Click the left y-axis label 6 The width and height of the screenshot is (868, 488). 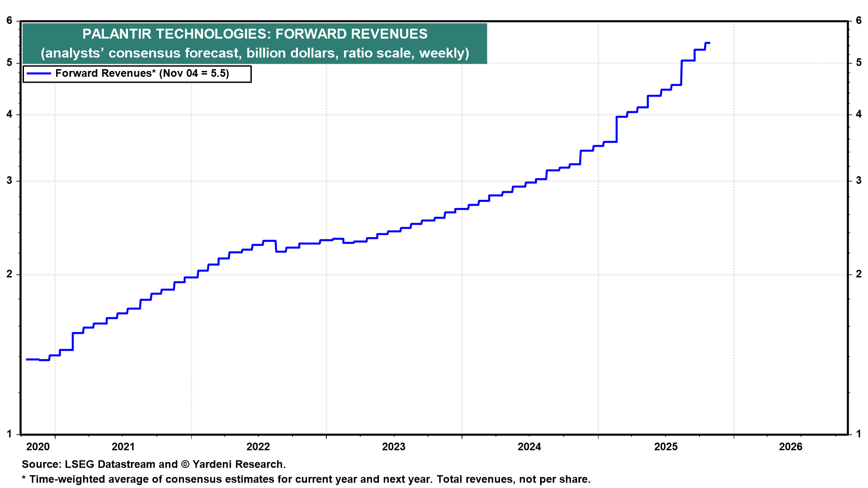click(x=9, y=20)
